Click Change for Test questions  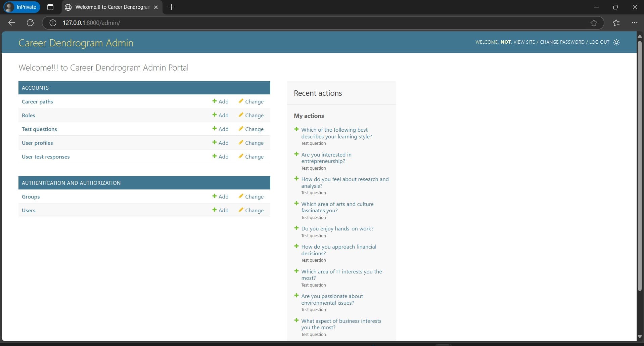pyautogui.click(x=251, y=129)
